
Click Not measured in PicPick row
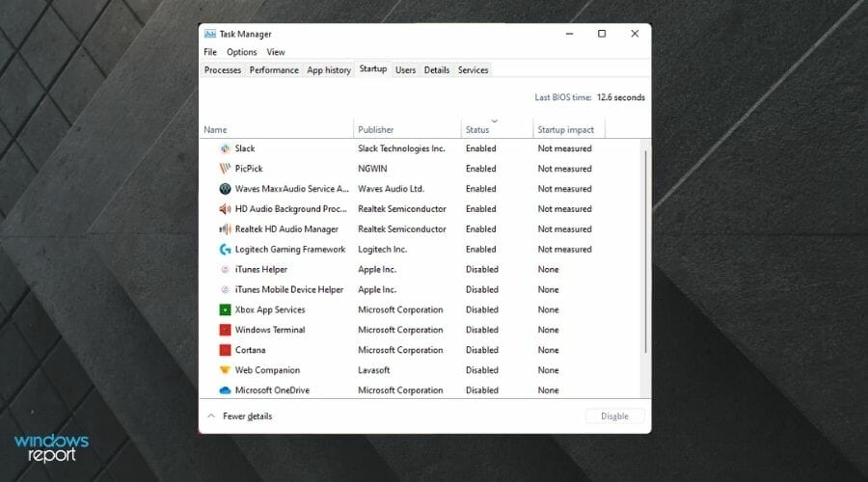(x=564, y=169)
